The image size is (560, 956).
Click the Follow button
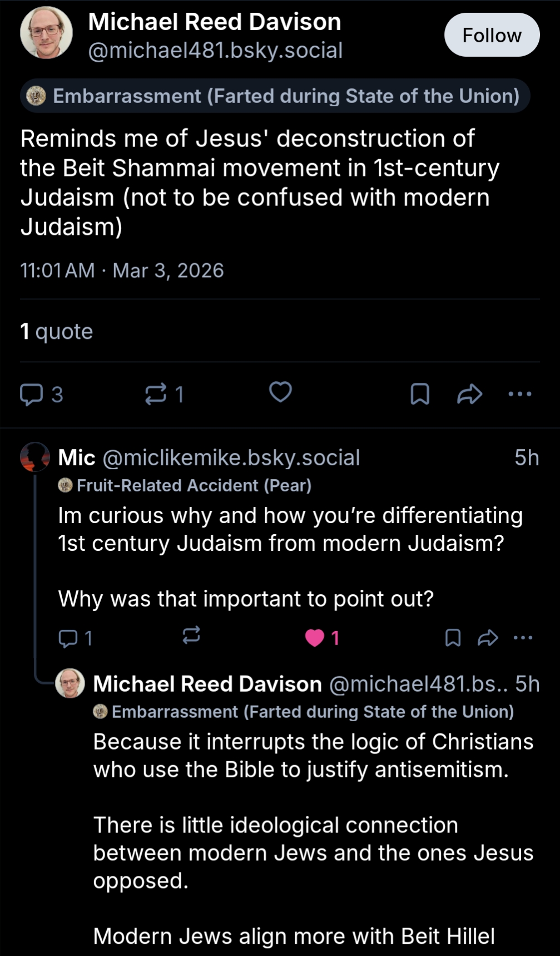coord(492,35)
